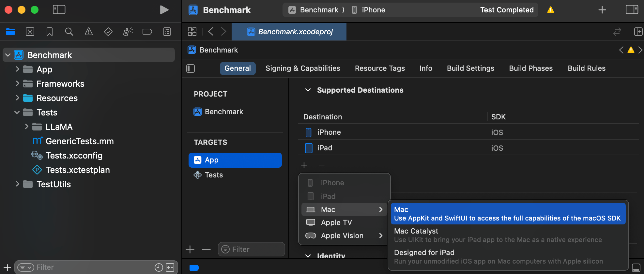Select the Tests target

click(x=214, y=175)
